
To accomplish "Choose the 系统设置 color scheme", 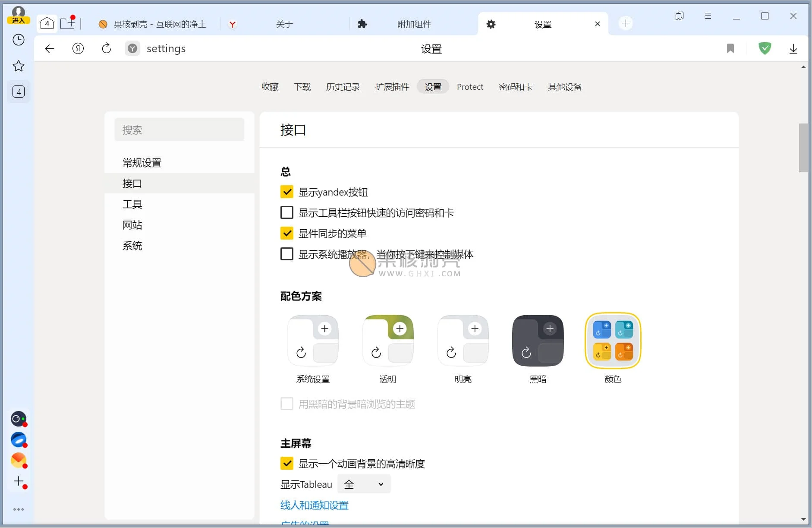I will click(313, 341).
